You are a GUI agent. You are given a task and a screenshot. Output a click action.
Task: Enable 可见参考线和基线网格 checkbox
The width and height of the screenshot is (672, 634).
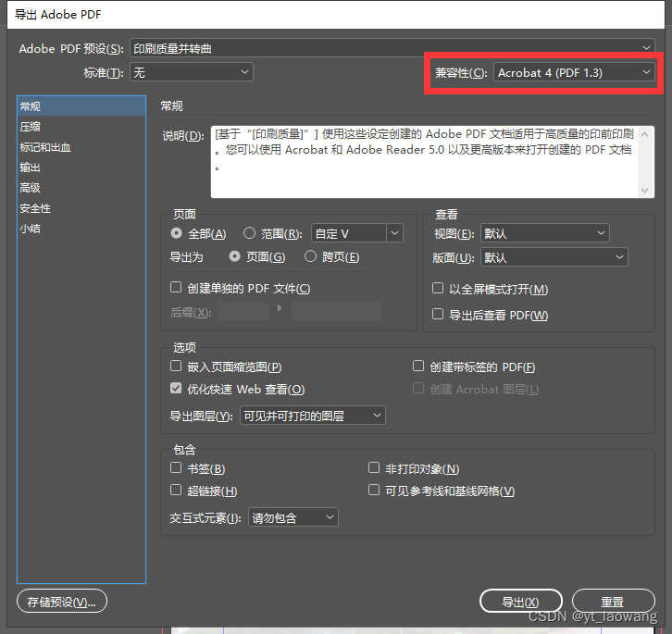tap(374, 490)
